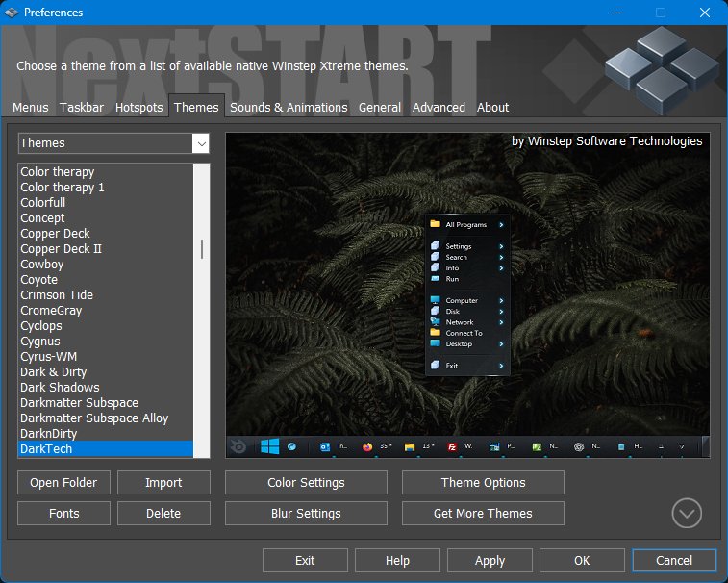Viewport: 728px width, 583px height.
Task: Click the Delete theme button
Action: click(x=163, y=514)
